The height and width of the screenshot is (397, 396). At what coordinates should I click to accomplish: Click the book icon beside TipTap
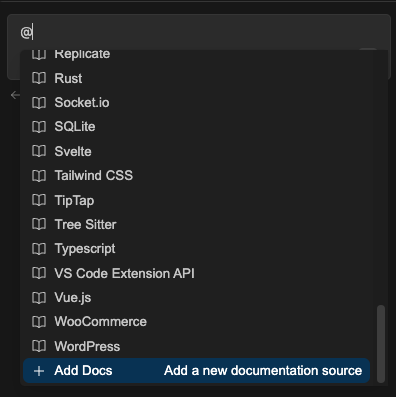(x=39, y=200)
